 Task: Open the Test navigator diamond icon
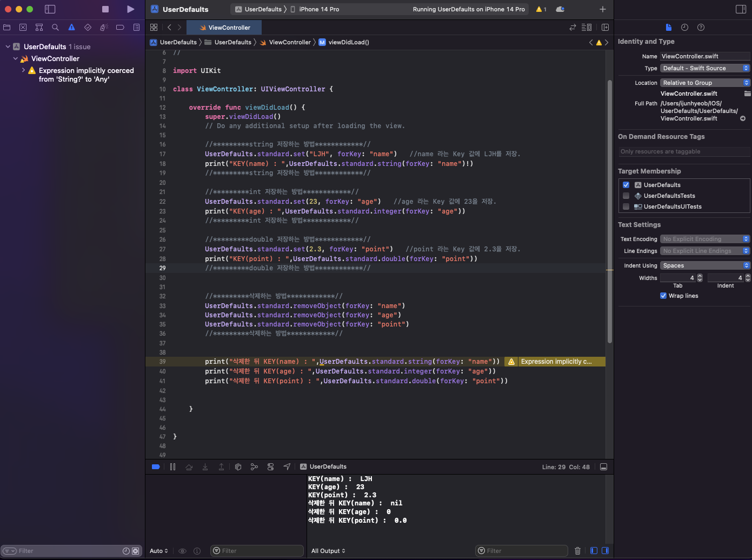(x=88, y=27)
